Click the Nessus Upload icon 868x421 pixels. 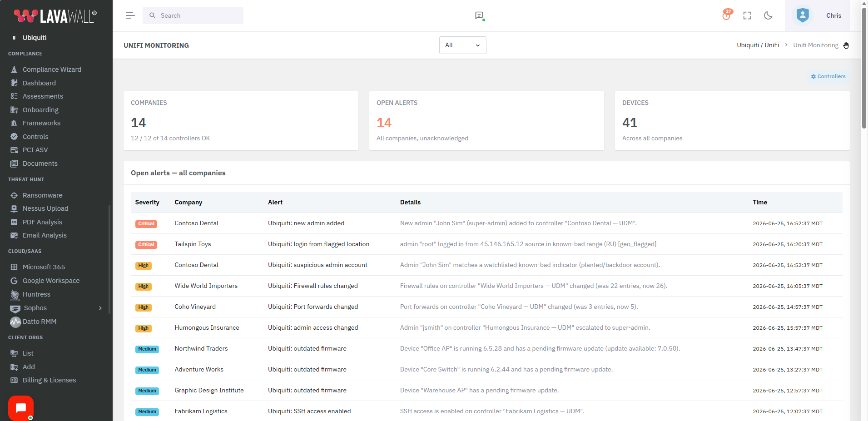(14, 208)
